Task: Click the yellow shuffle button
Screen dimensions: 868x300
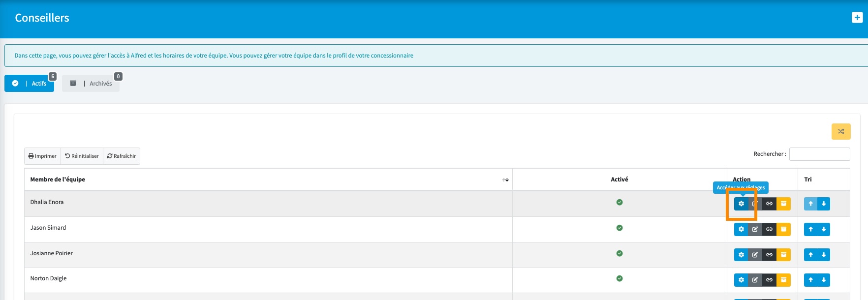Action: coord(841,131)
